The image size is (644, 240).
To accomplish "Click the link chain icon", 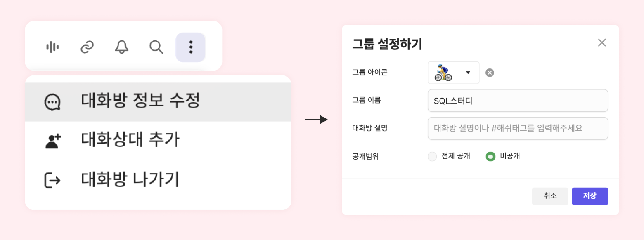I will coord(87,47).
